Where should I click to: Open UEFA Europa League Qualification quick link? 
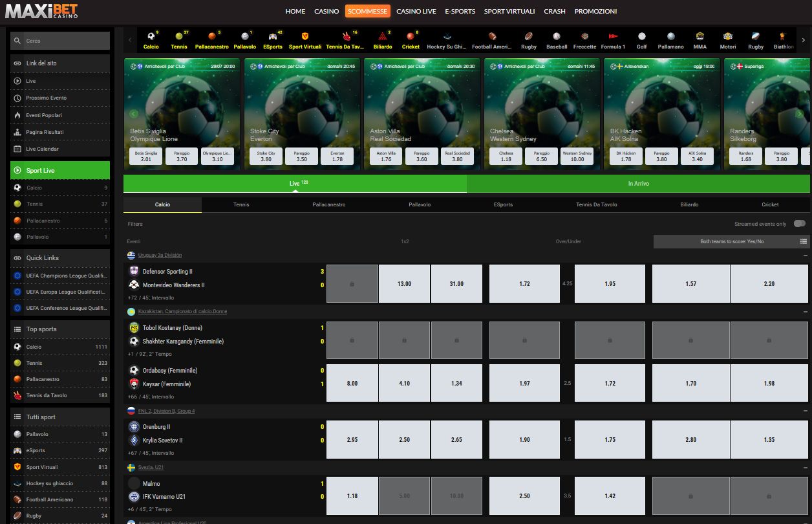pyautogui.click(x=60, y=292)
